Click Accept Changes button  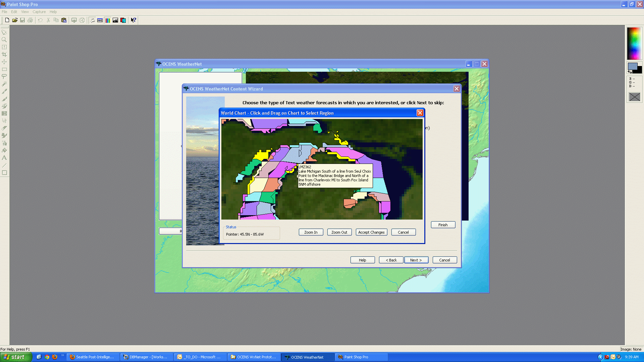coord(371,232)
